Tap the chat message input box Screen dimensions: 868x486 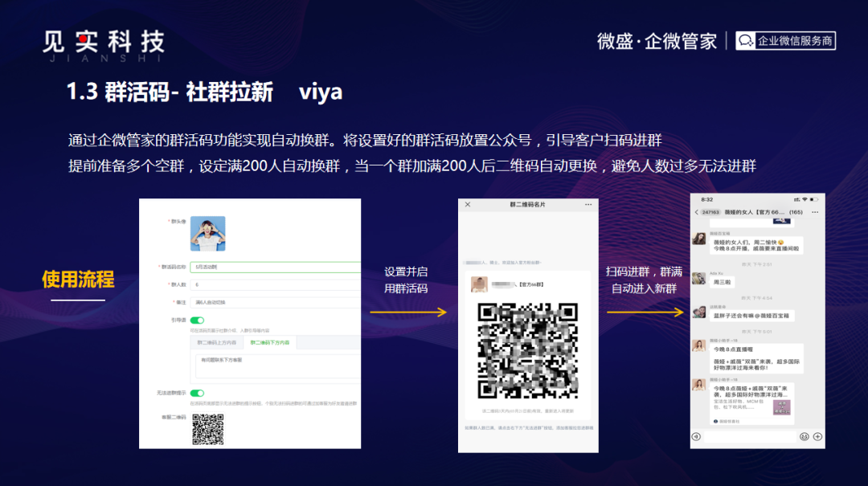pyautogui.click(x=750, y=437)
